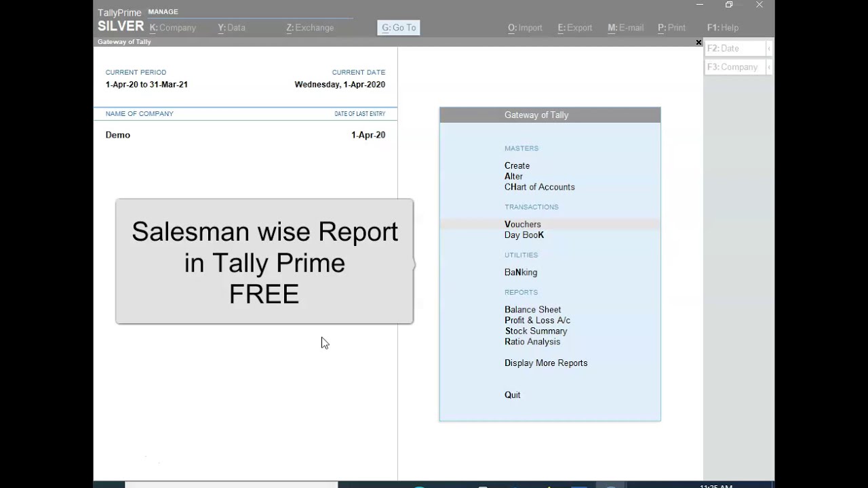
Task: Restore the TallyPrime window
Action: [729, 5]
